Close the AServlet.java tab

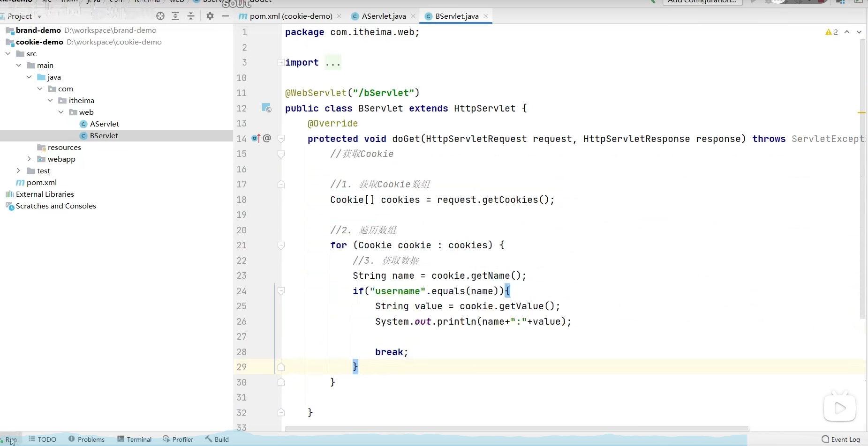pos(413,16)
